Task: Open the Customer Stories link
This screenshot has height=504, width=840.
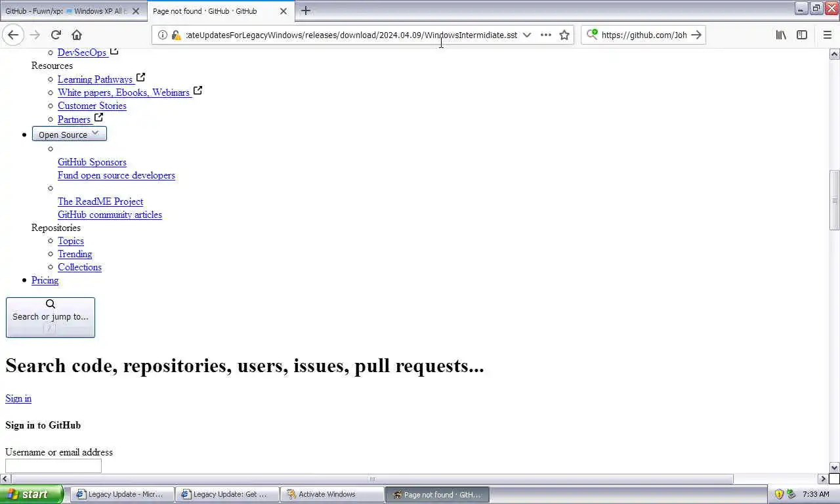Action: coord(92,106)
